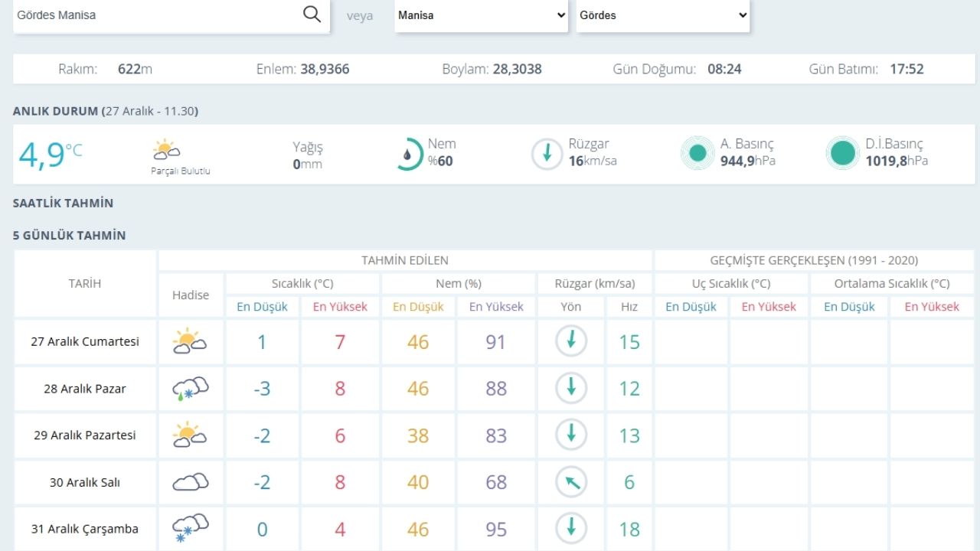
Task: Expand the SAATLİK TAHMİN section
Action: (x=63, y=203)
